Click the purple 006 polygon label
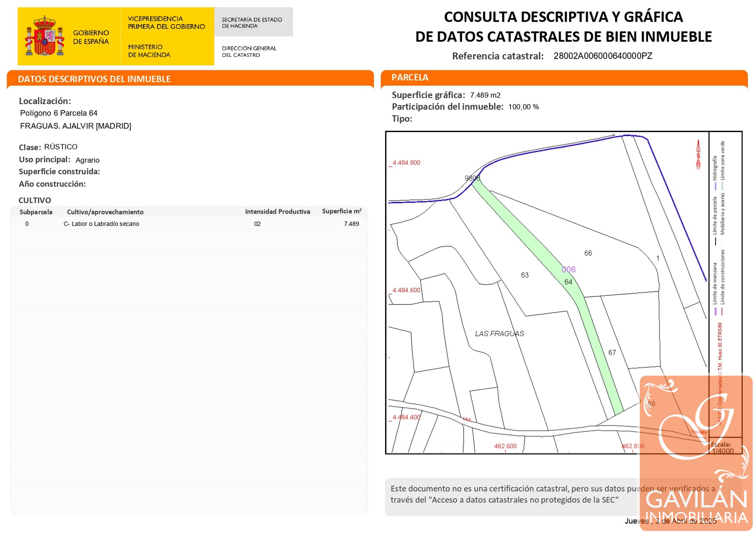The height and width of the screenshot is (534, 756). tap(568, 269)
